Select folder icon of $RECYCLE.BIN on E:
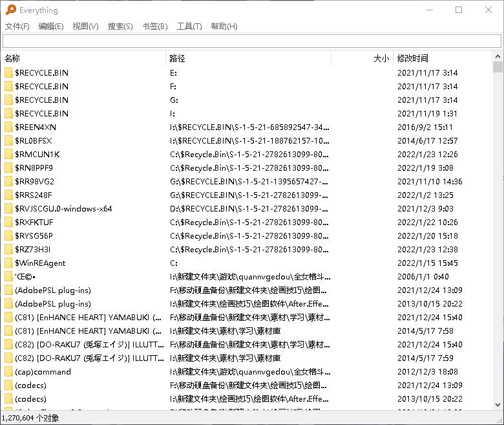This screenshot has width=504, height=425. pyautogui.click(x=8, y=72)
